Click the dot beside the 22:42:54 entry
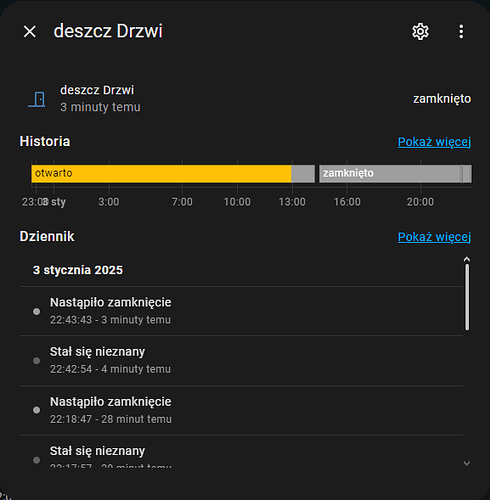The image size is (490, 500). [x=36, y=361]
